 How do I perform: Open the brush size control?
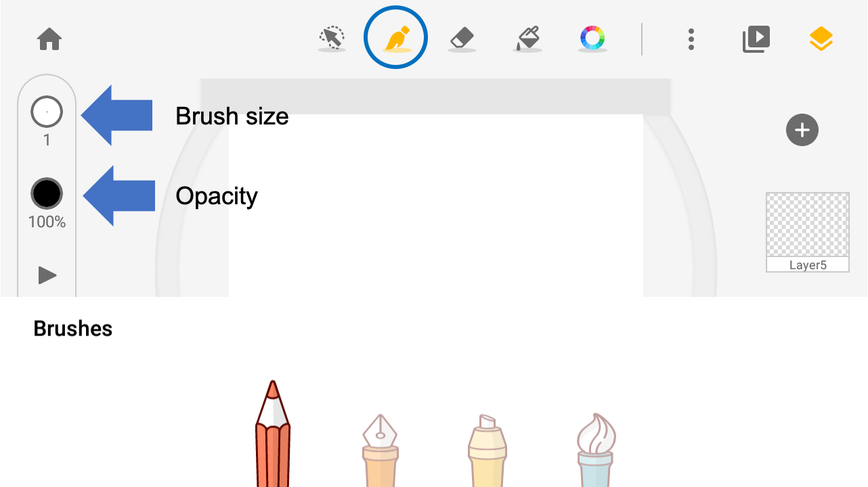(47, 112)
